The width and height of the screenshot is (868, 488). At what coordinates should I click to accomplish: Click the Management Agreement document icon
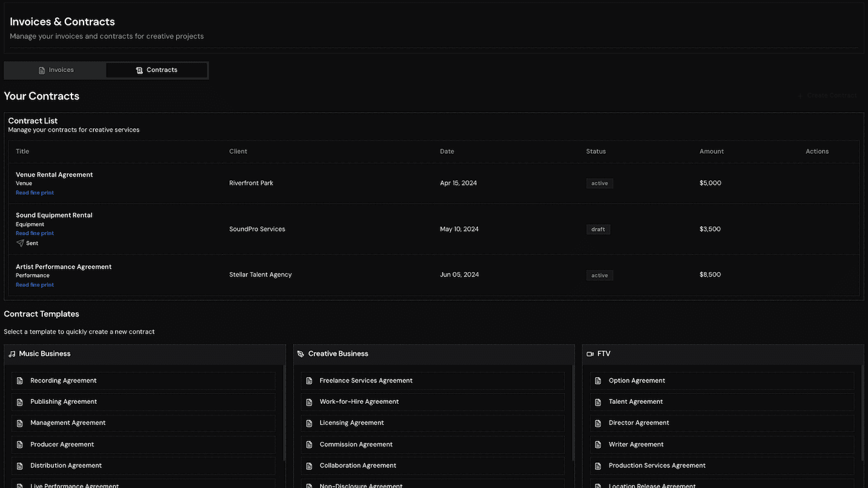[x=19, y=423]
